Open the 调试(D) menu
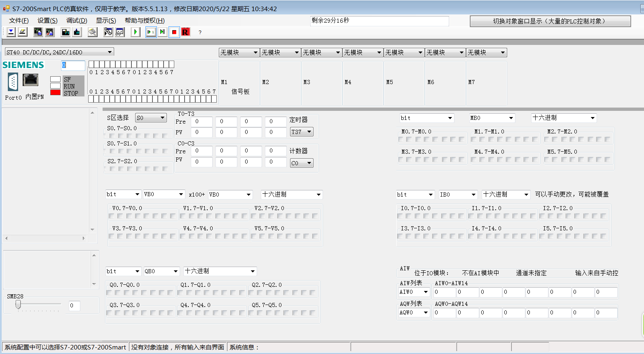 click(x=76, y=21)
